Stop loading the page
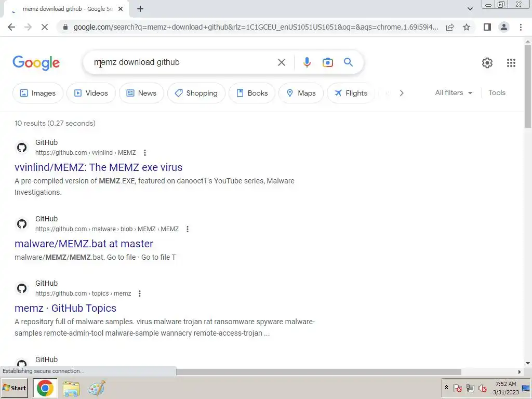The width and height of the screenshot is (532, 399). pyautogui.click(x=45, y=27)
